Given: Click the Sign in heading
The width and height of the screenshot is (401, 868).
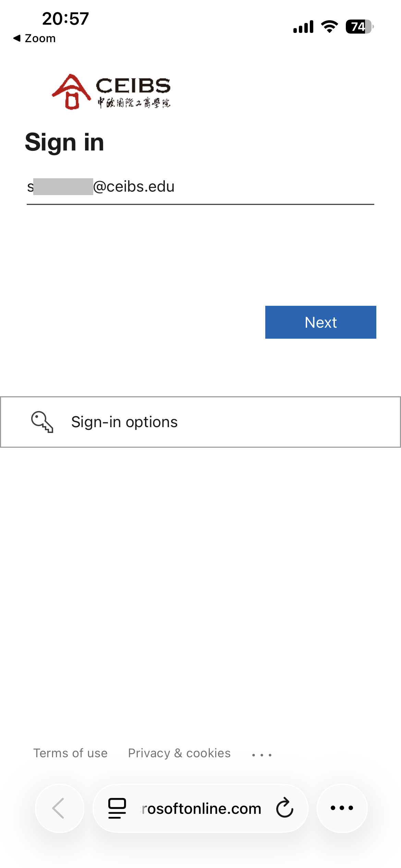Looking at the screenshot, I should 64,143.
